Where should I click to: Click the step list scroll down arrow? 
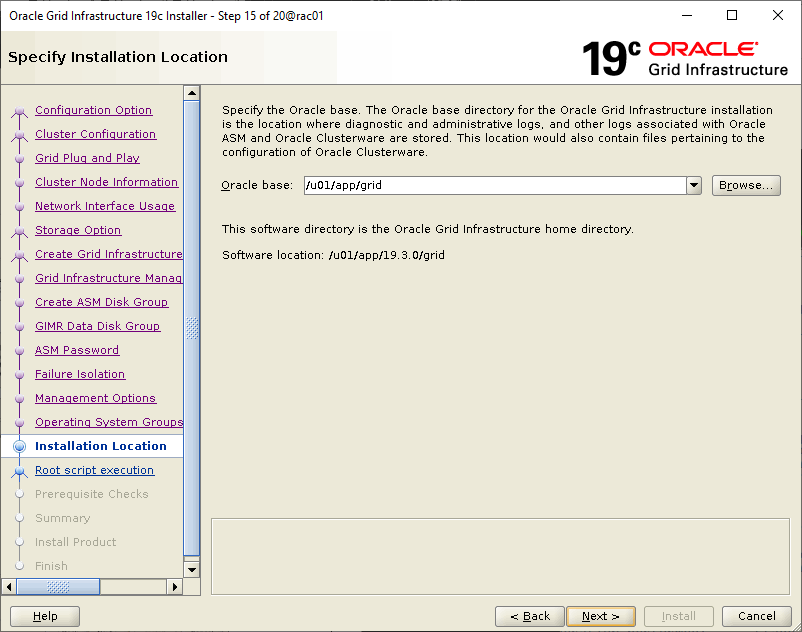point(192,569)
